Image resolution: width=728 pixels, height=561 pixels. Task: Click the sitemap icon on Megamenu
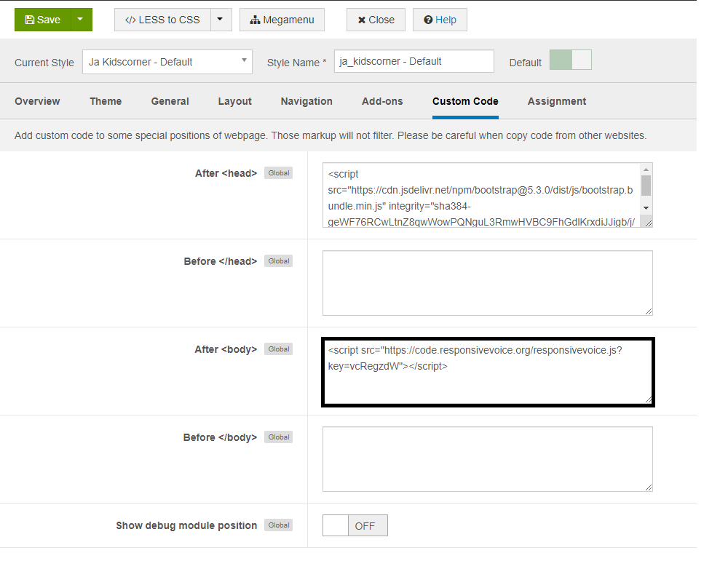pyautogui.click(x=255, y=20)
